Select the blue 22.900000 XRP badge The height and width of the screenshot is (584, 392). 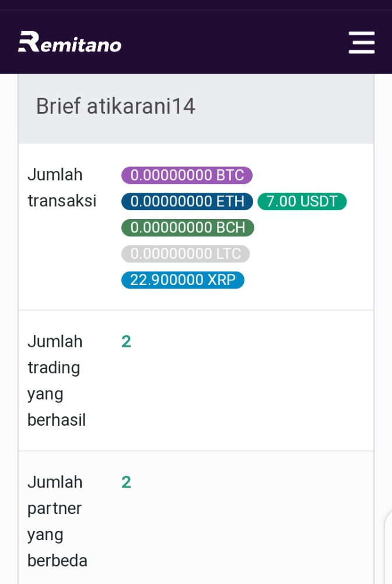[183, 280]
